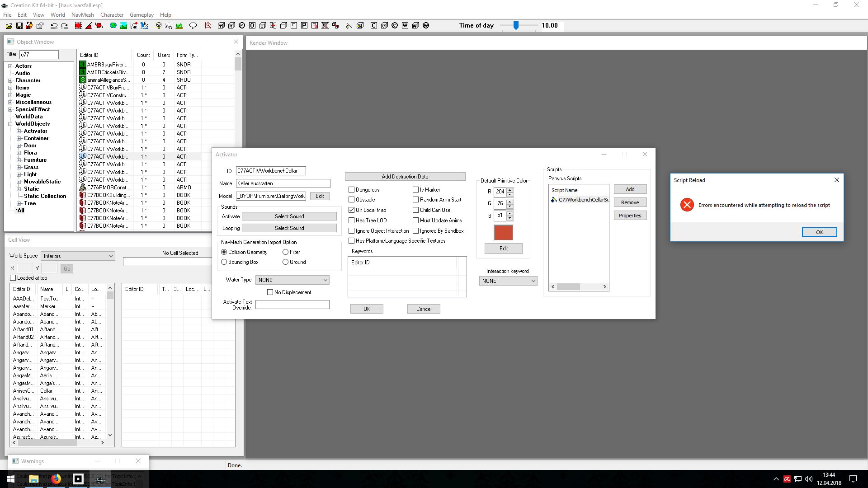Viewport: 868px width, 488px height.
Task: Toggle the lightbulb lighting icon
Action: [159, 26]
